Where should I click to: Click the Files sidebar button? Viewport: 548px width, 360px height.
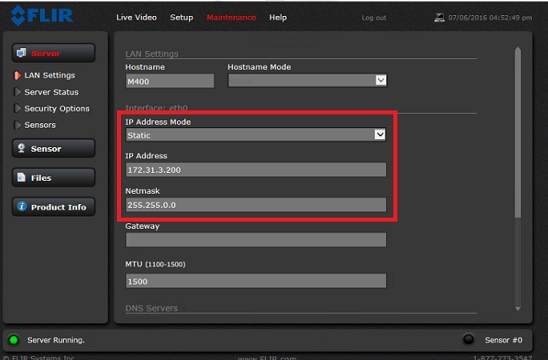click(x=53, y=178)
